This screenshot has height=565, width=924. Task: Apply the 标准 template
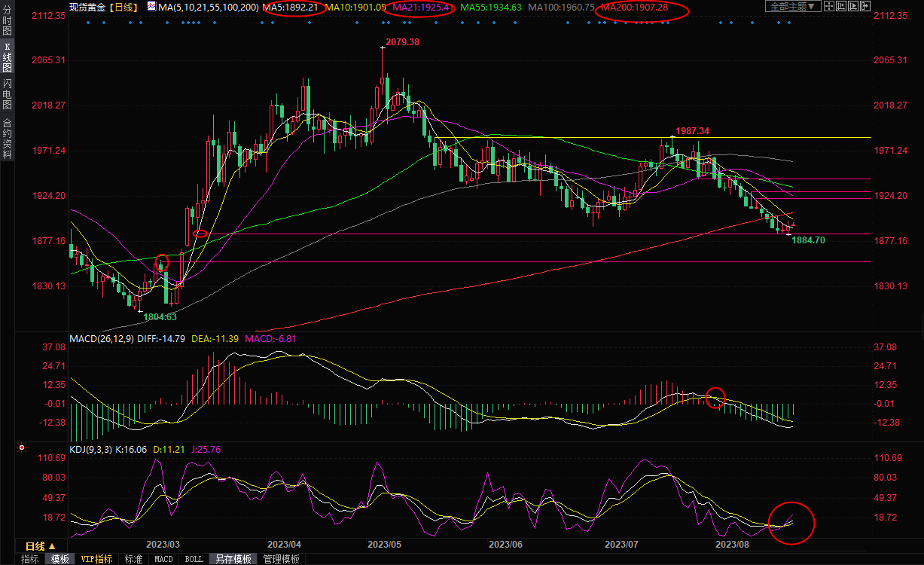tap(133, 559)
